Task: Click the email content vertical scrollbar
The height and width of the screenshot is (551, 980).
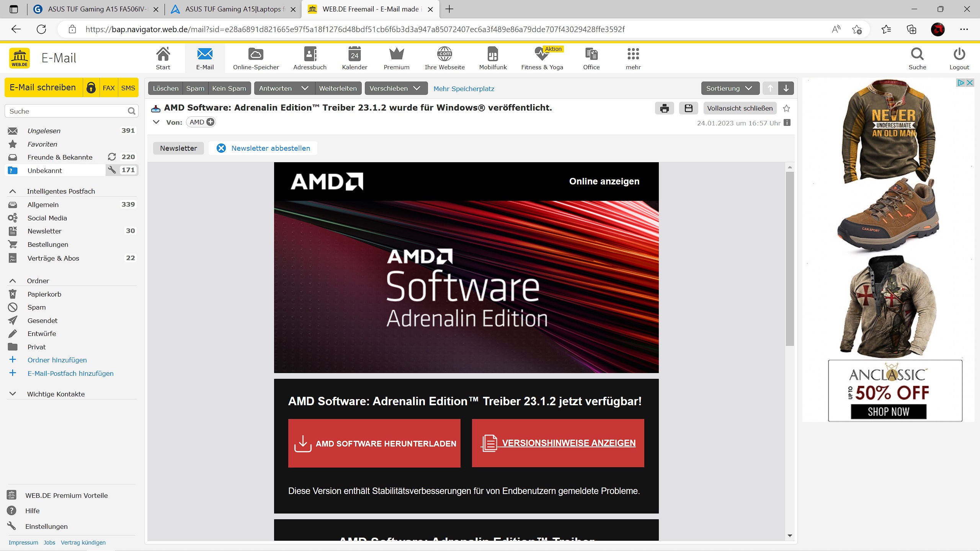Action: [790, 258]
